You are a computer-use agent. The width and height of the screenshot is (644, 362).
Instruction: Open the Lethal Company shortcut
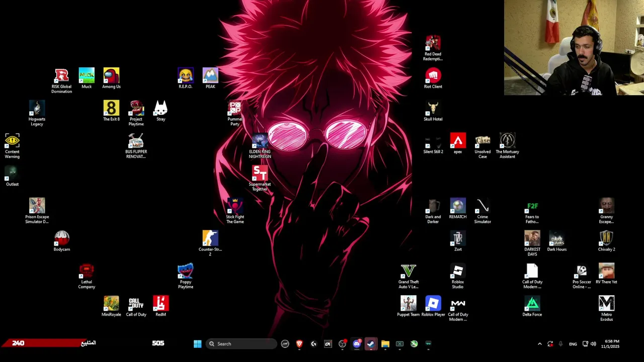(87, 277)
